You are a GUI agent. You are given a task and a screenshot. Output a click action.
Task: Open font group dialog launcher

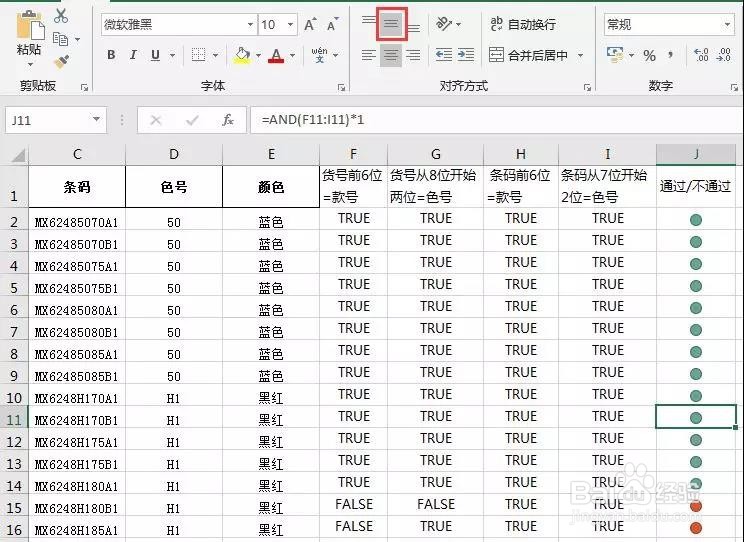pyautogui.click(x=341, y=87)
